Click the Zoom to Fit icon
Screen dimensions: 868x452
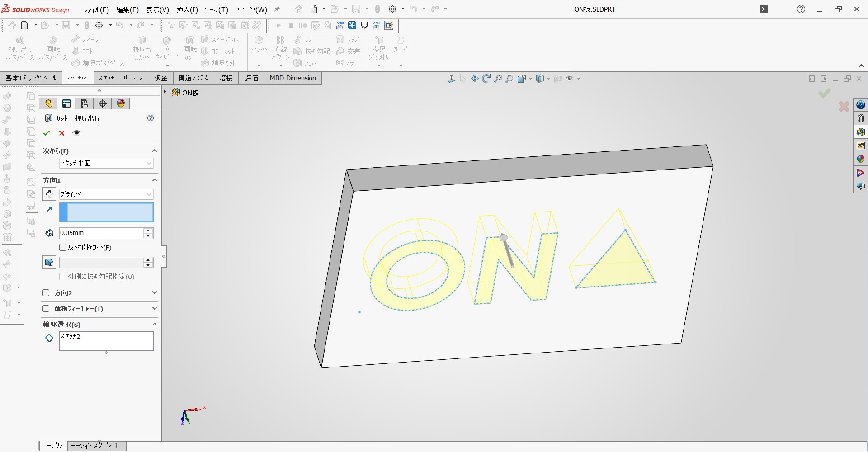[x=498, y=79]
